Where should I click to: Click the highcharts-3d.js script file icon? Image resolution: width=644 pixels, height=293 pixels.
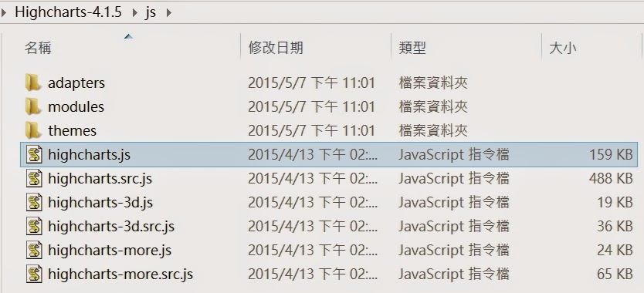pos(34,202)
